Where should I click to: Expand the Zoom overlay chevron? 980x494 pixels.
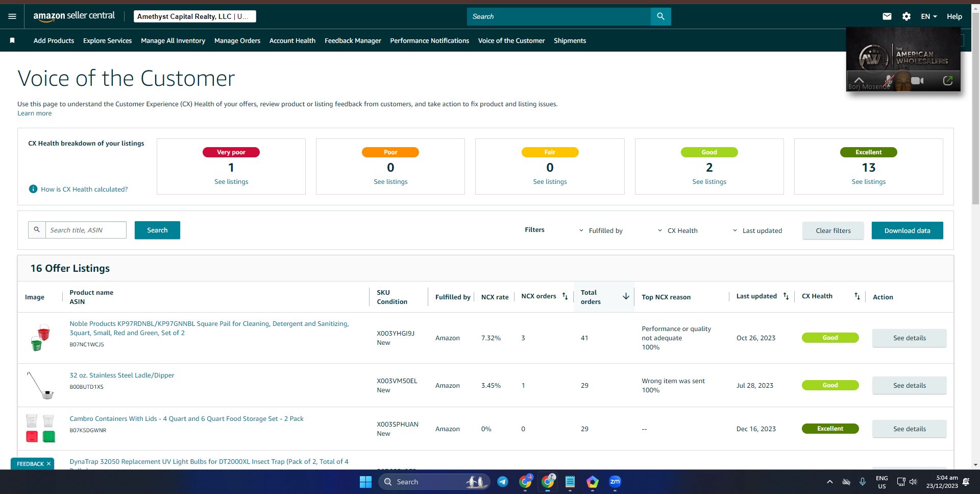click(x=859, y=80)
